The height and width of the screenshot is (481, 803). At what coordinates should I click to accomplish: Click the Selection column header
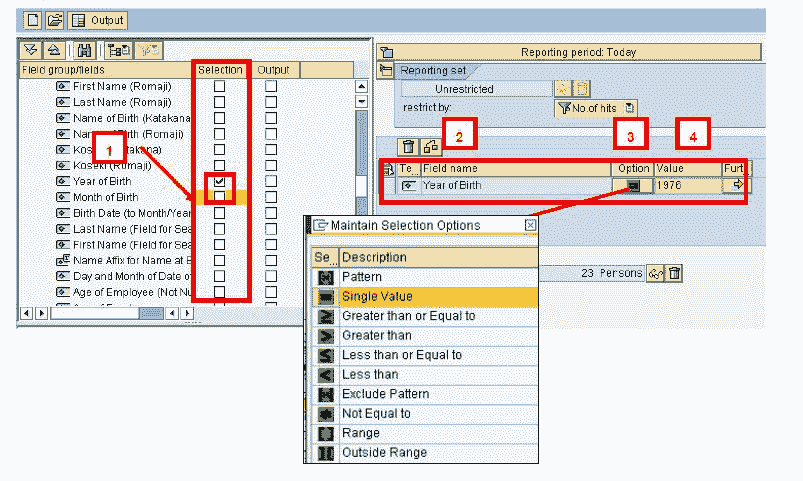click(x=220, y=70)
